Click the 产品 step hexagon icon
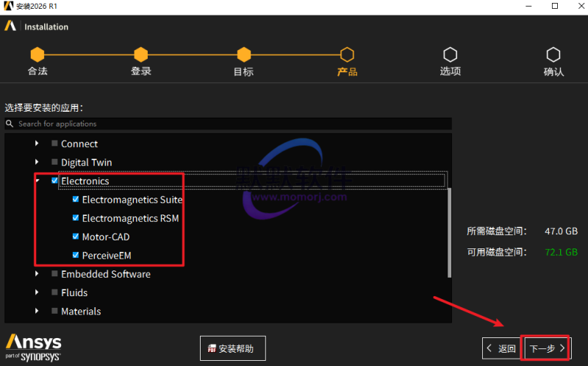The image size is (588, 366). [x=347, y=55]
